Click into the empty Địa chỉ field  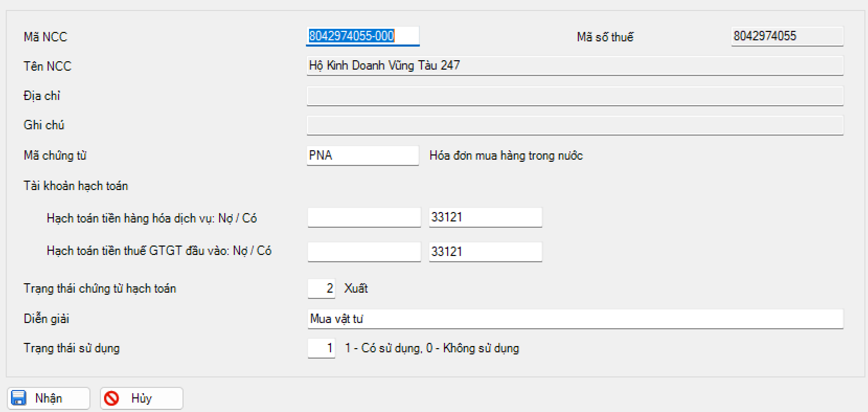click(574, 96)
